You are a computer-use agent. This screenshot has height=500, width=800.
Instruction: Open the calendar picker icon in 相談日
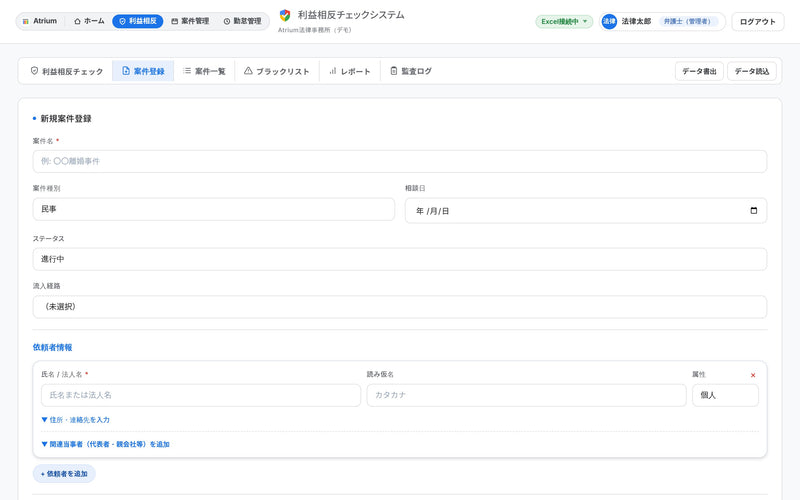click(754, 211)
